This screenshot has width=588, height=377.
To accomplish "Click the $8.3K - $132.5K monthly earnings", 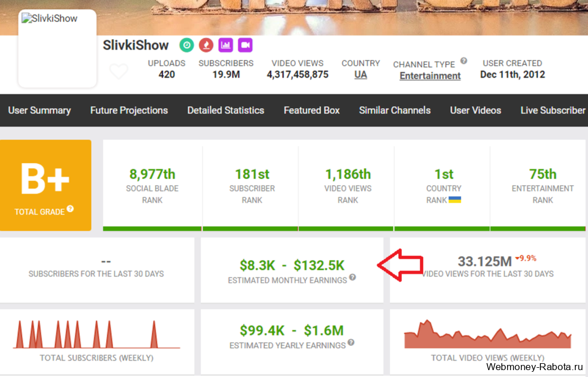I will (x=292, y=266).
